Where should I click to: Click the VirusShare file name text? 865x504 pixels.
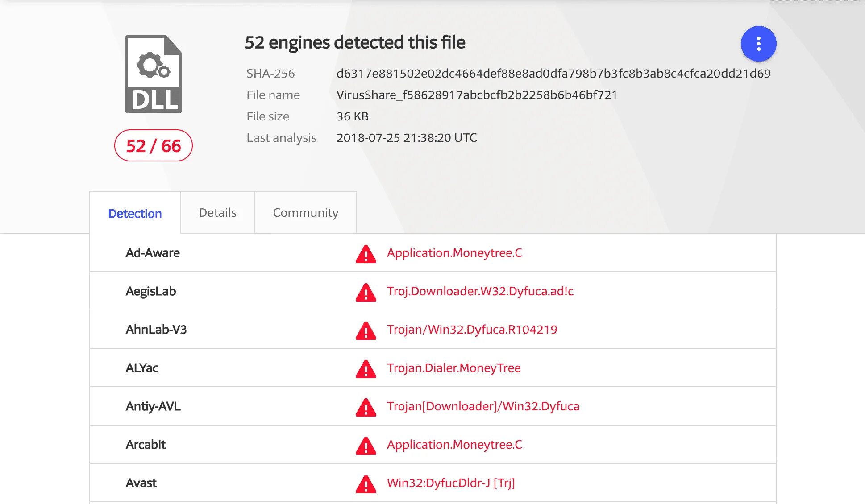pyautogui.click(x=477, y=95)
